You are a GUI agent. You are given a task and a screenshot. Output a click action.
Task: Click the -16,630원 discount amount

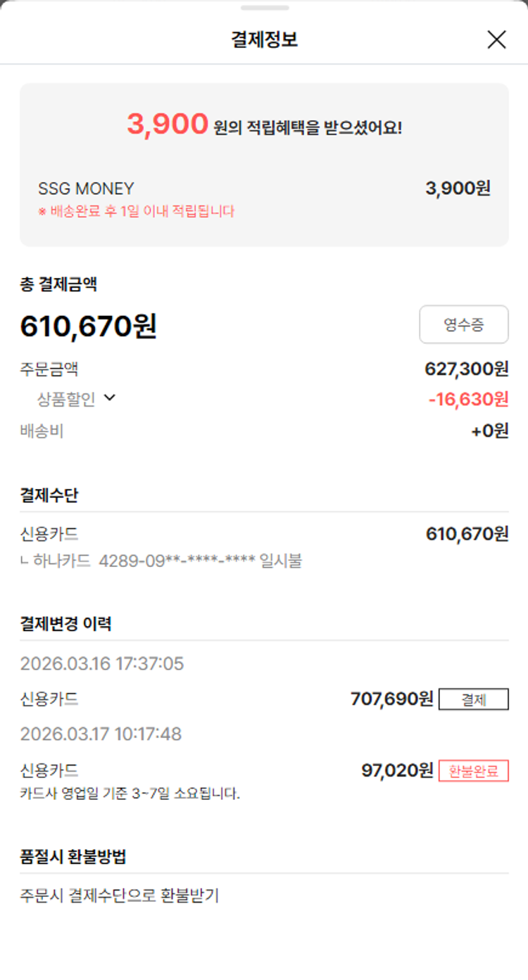coord(468,400)
